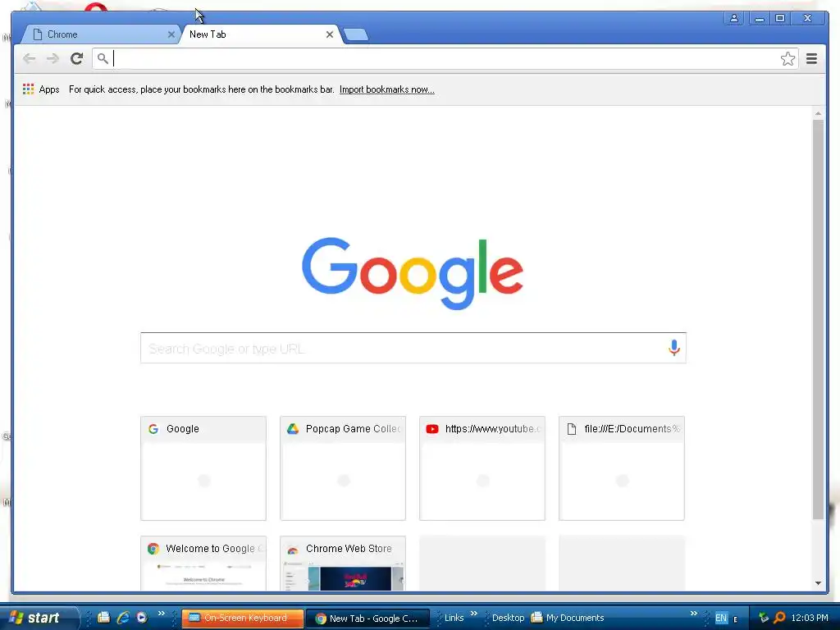840x630 pixels.
Task: Open the Chrome Web Store tile
Action: point(343,563)
